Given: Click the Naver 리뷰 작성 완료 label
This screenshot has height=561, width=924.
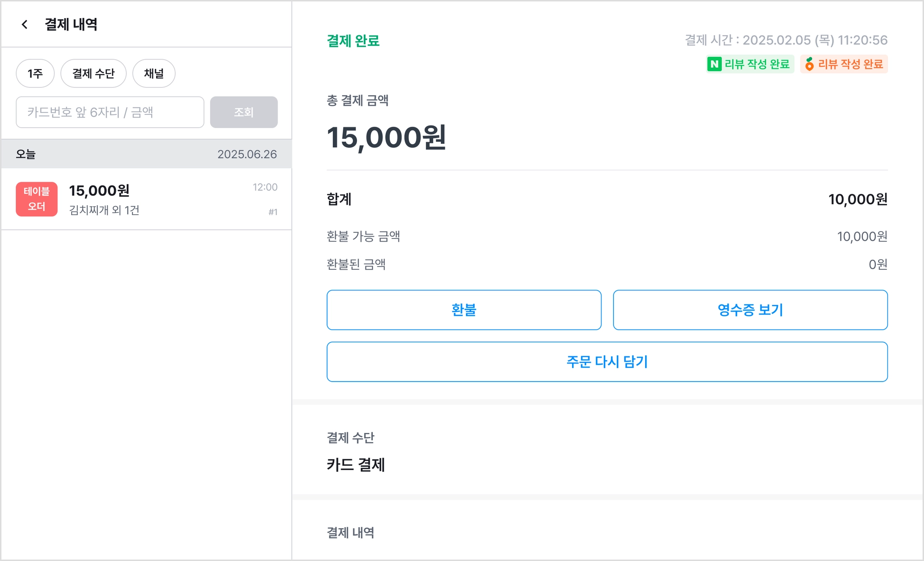Looking at the screenshot, I should point(757,64).
